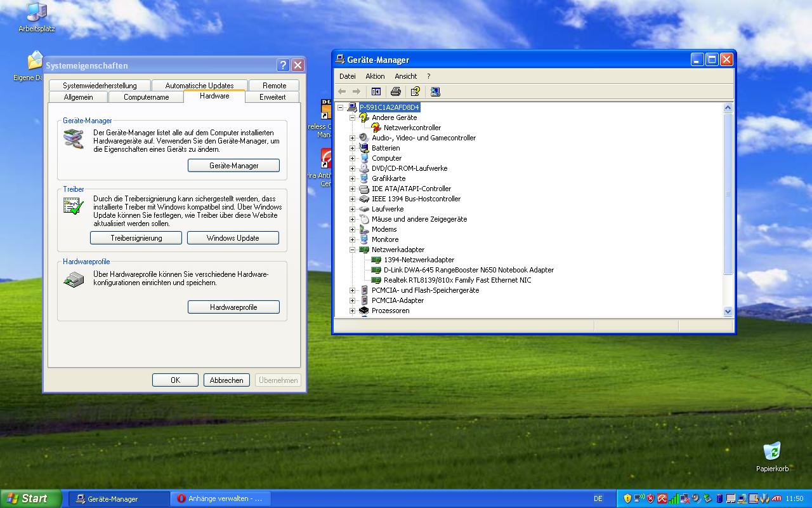
Task: Switch to the Allgemein tab
Action: click(79, 97)
